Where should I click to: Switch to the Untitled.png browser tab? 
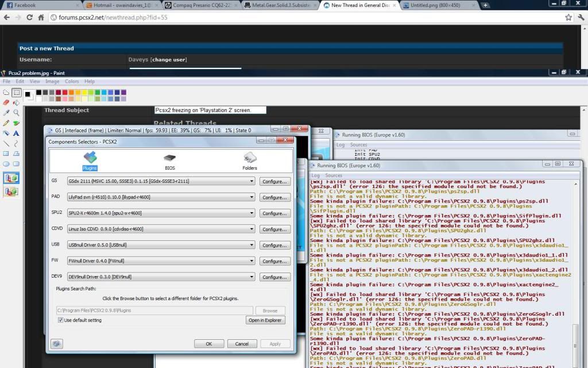(x=439, y=5)
